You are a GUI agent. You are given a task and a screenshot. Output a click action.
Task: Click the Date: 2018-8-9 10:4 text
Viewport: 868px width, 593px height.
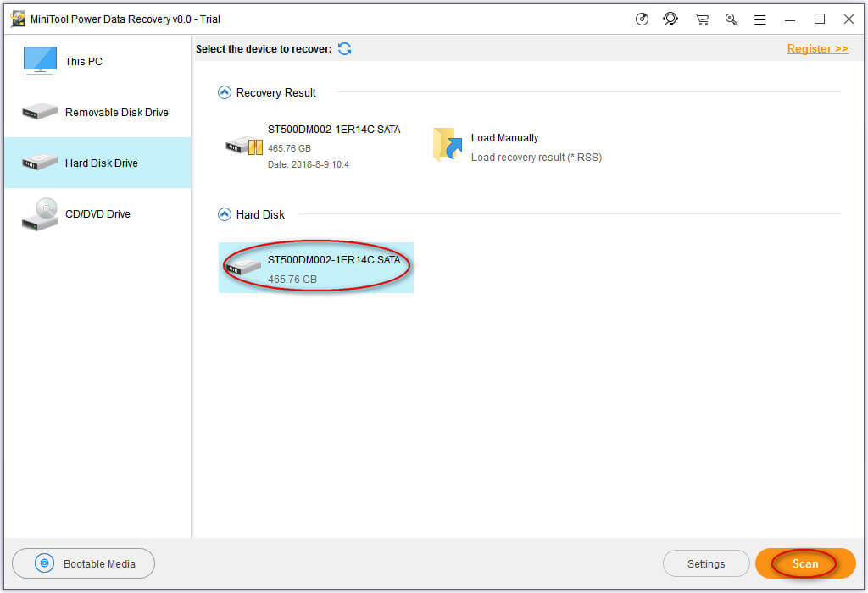(x=309, y=165)
